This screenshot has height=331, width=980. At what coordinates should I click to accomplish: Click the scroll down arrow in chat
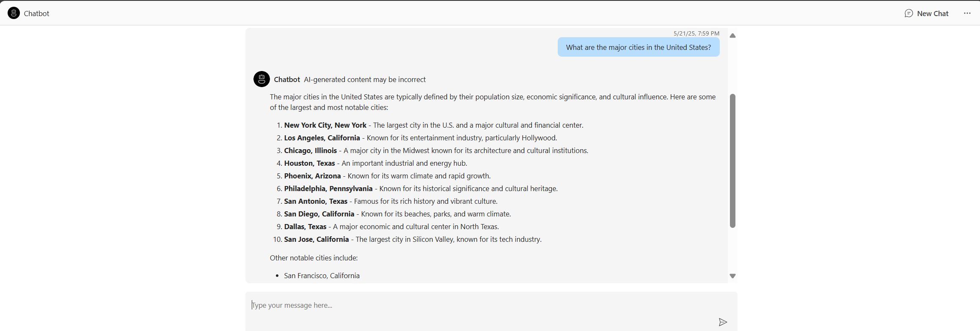point(732,276)
